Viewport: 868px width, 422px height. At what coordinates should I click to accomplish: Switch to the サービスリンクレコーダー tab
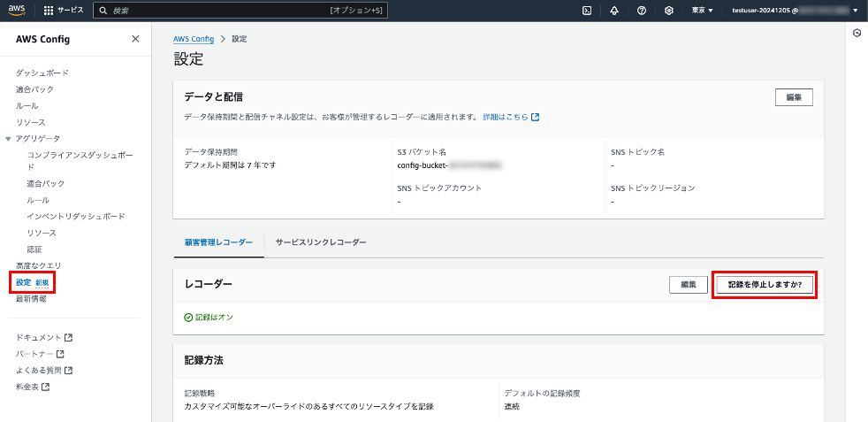pyautogui.click(x=321, y=242)
